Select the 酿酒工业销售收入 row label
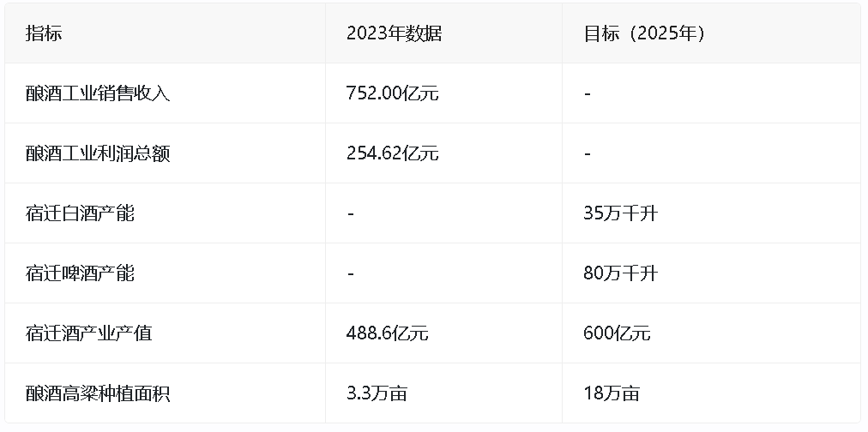 [98, 93]
